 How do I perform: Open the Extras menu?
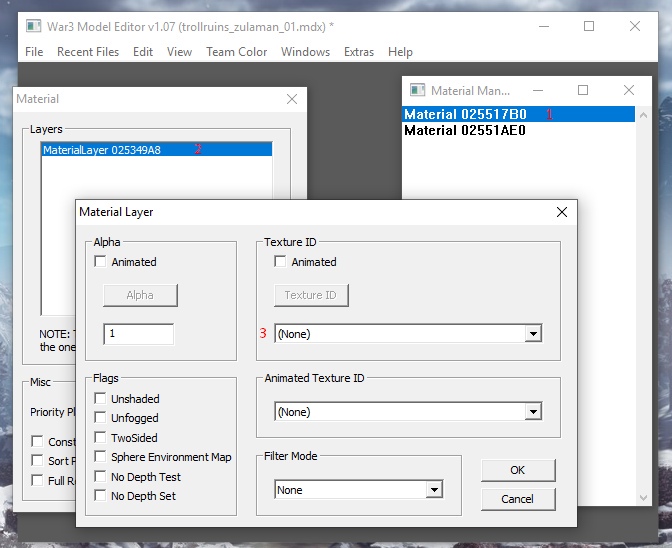(x=359, y=52)
